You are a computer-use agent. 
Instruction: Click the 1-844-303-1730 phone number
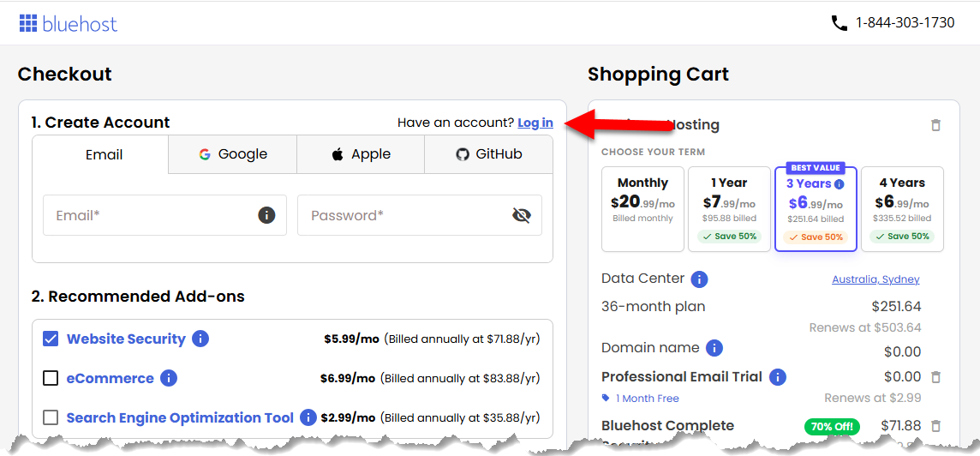905,23
